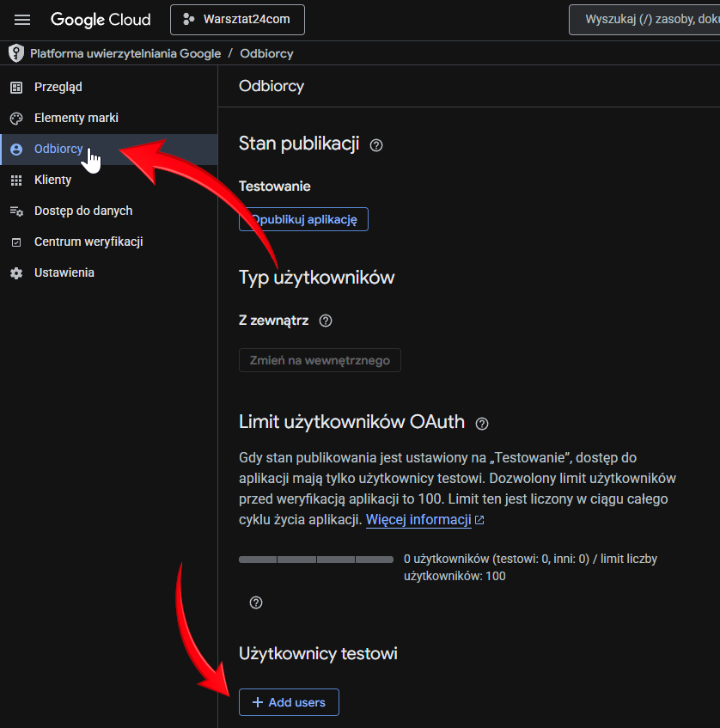
Task: Click the Odbiorcy person icon
Action: click(15, 150)
